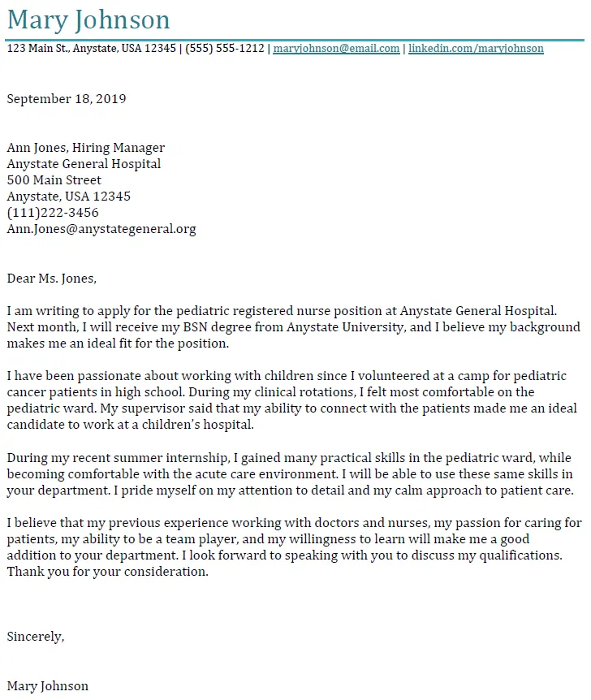The height and width of the screenshot is (700, 591).
Task: Click the Ann Jones, Hiring Manager line
Action: point(85,148)
